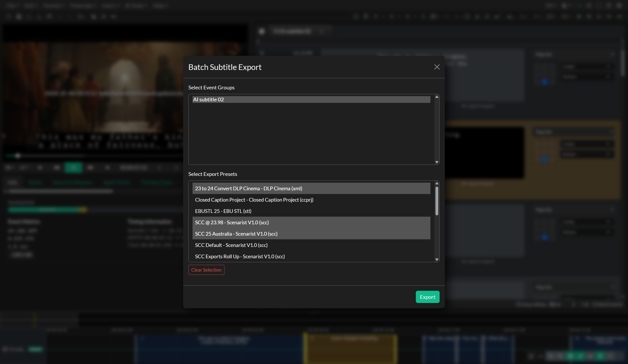628x364 pixels.
Task: Click event groups list scroll down arrow
Action: pos(437,162)
